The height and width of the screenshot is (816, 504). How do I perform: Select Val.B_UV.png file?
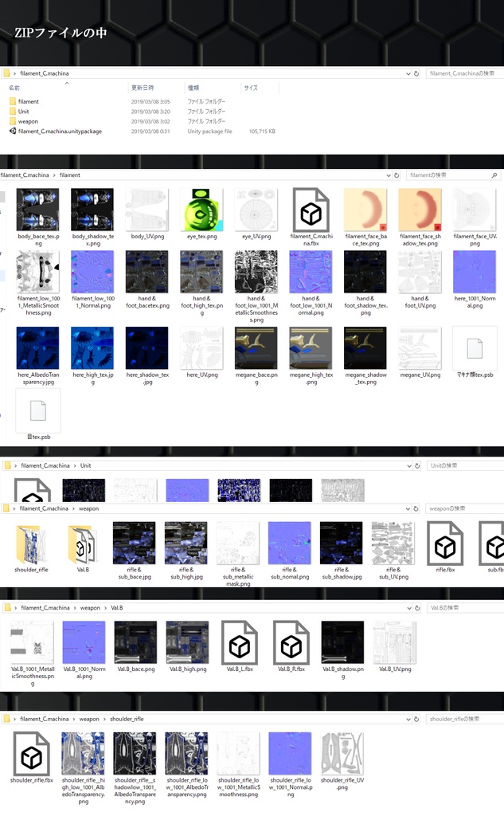click(395, 647)
